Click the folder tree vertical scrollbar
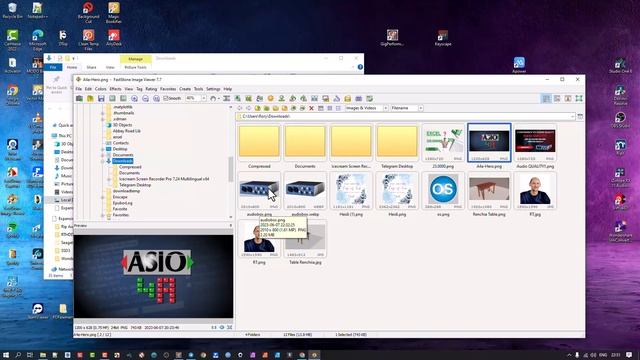This screenshot has height=360, width=640. click(x=231, y=169)
